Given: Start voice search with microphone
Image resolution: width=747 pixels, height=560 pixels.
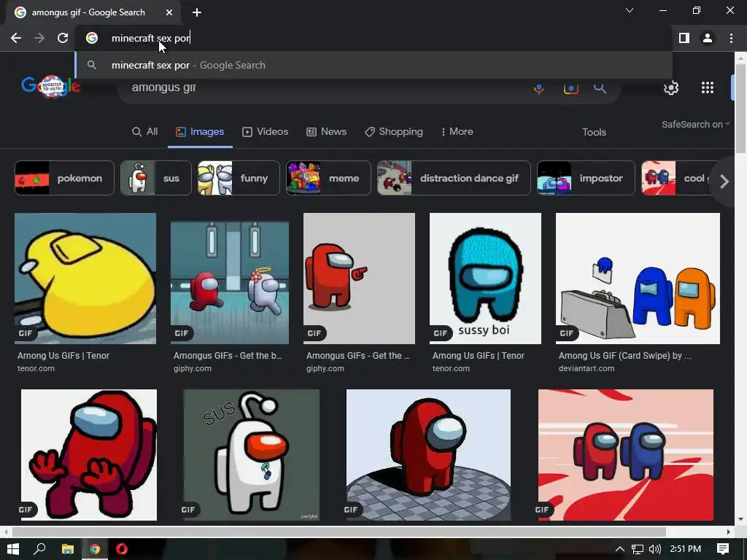Looking at the screenshot, I should 539,88.
